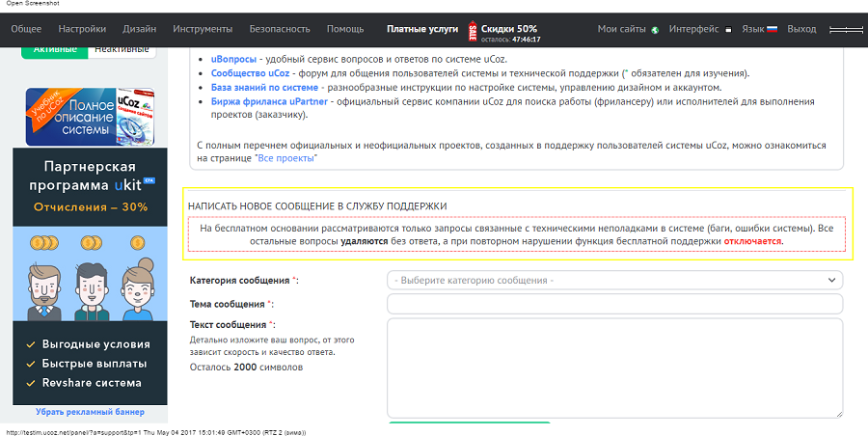Open the Мои сайты menu
The image size is (868, 436).
tap(622, 29)
